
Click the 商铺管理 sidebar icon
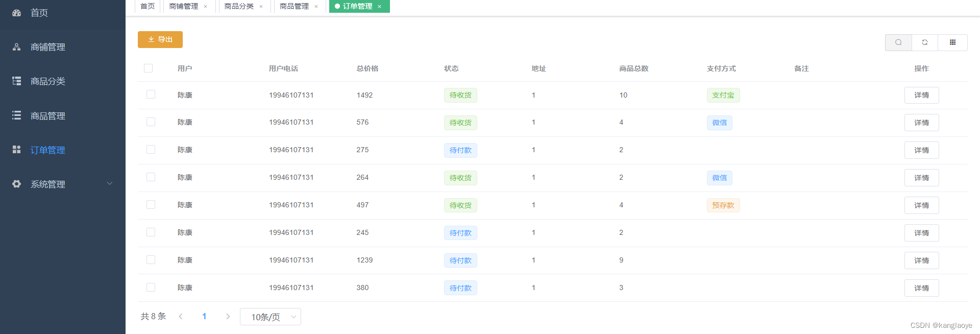[x=17, y=47]
